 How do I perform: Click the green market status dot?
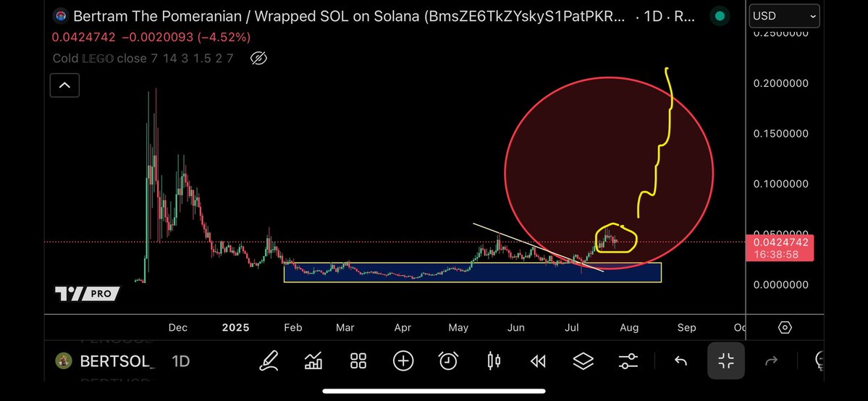tap(720, 16)
